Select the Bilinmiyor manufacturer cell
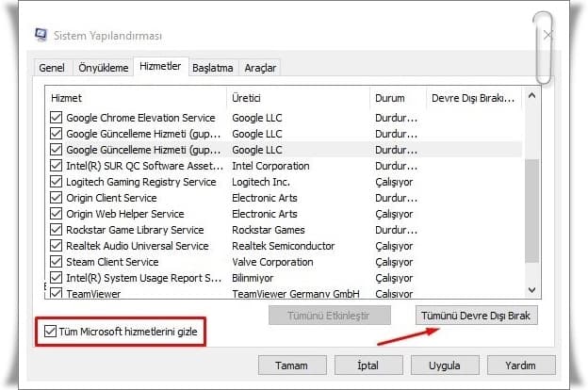588x390 pixels. (x=253, y=278)
